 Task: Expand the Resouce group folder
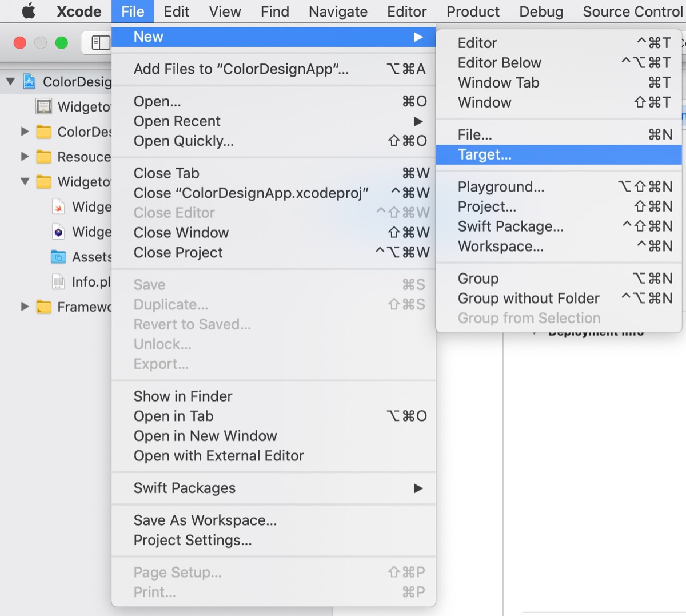[25, 156]
